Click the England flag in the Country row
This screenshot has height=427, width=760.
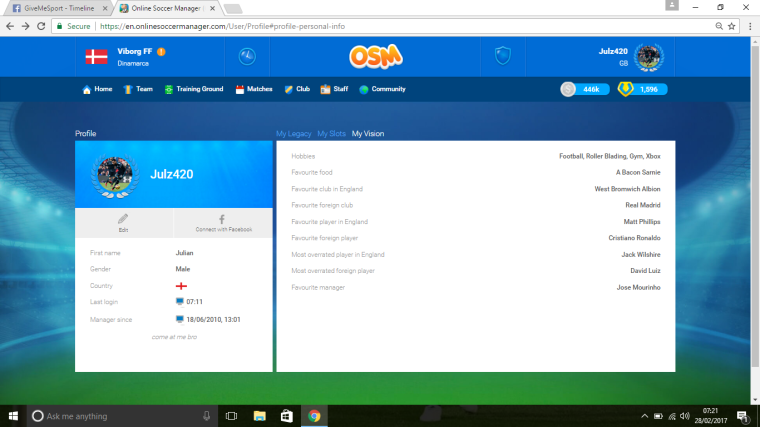(x=181, y=286)
